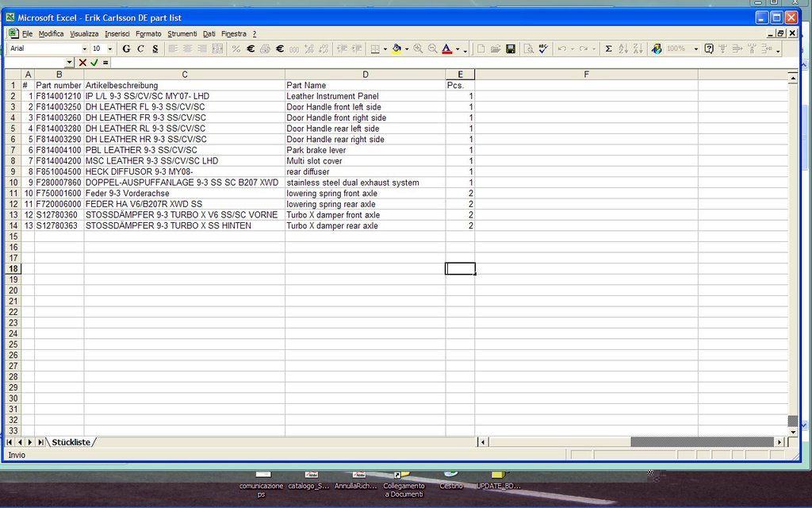Toggle underline (S) formatting
The width and height of the screenshot is (812, 508).
click(155, 48)
